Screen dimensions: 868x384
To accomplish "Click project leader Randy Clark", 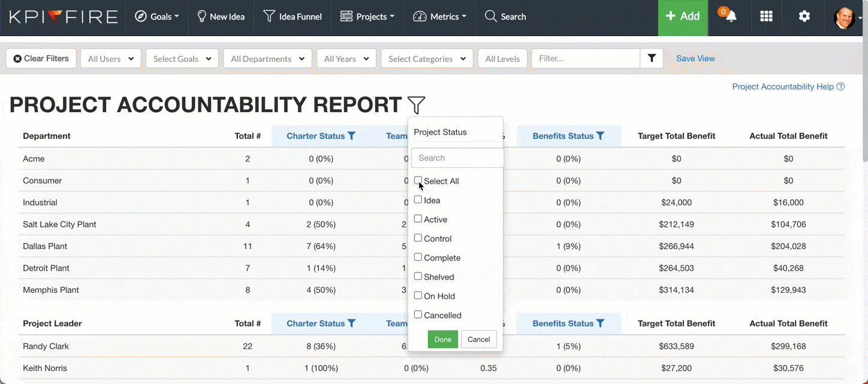I will [46, 346].
